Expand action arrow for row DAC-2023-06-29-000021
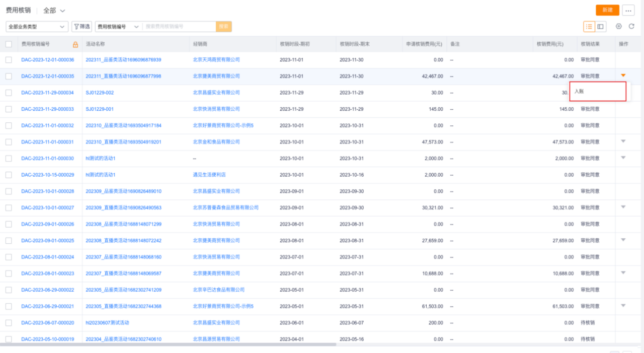Image resolution: width=644 pixels, height=353 pixels. 623,305
